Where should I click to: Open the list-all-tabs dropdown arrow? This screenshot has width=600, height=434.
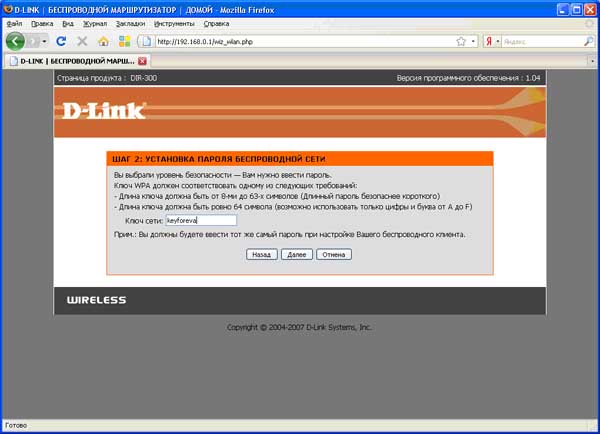click(x=592, y=61)
